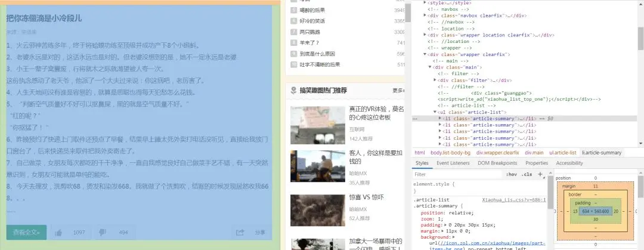
Task: Open the 真正的VR体验 article title
Action: click(x=377, y=113)
